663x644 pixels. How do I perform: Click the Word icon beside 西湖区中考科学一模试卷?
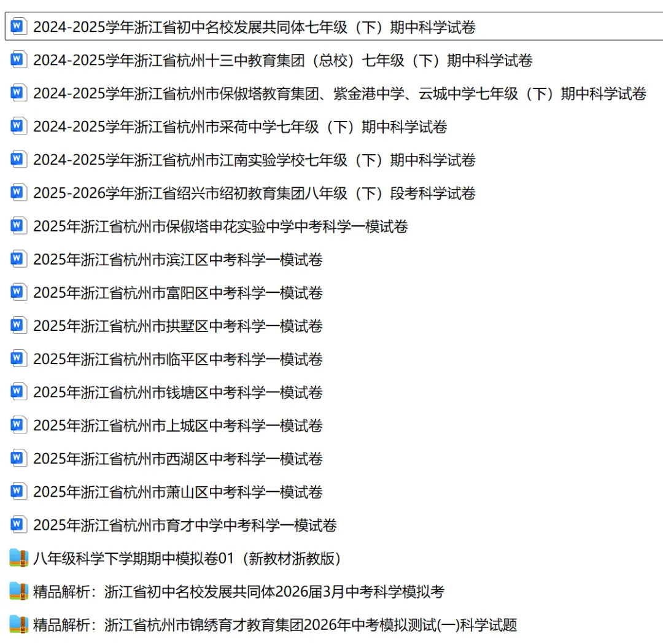coord(18,458)
